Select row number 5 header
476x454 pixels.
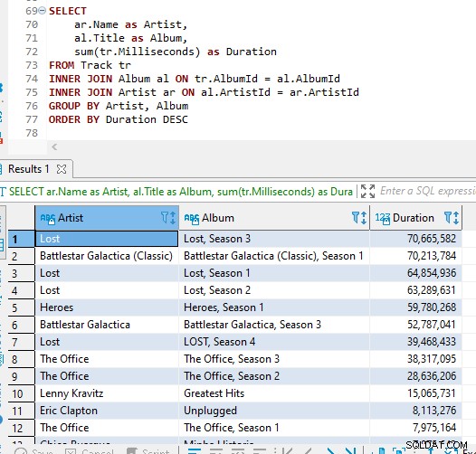21,307
